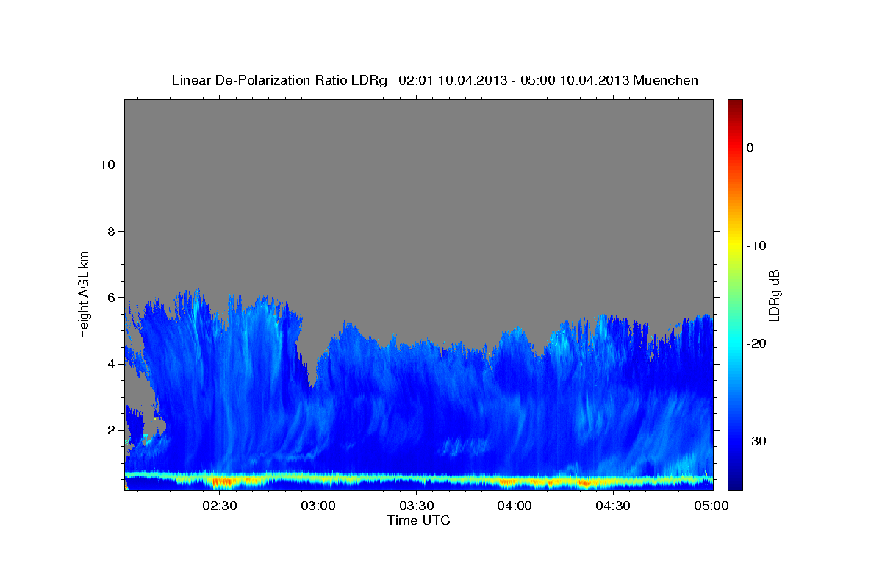Click the orange-red near-surface layer at 02:30
This screenshot has height=588, width=882.
pyautogui.click(x=222, y=482)
